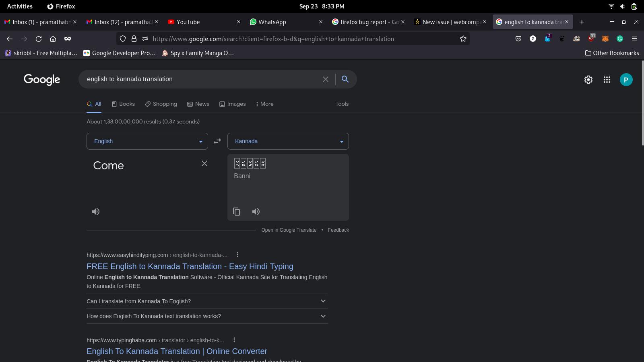Show site security lock info
644x362 pixels.
[x=134, y=39]
